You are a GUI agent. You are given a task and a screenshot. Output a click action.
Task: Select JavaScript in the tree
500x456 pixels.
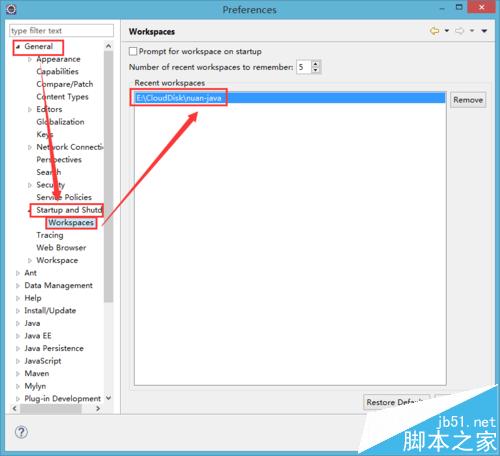pos(43,361)
